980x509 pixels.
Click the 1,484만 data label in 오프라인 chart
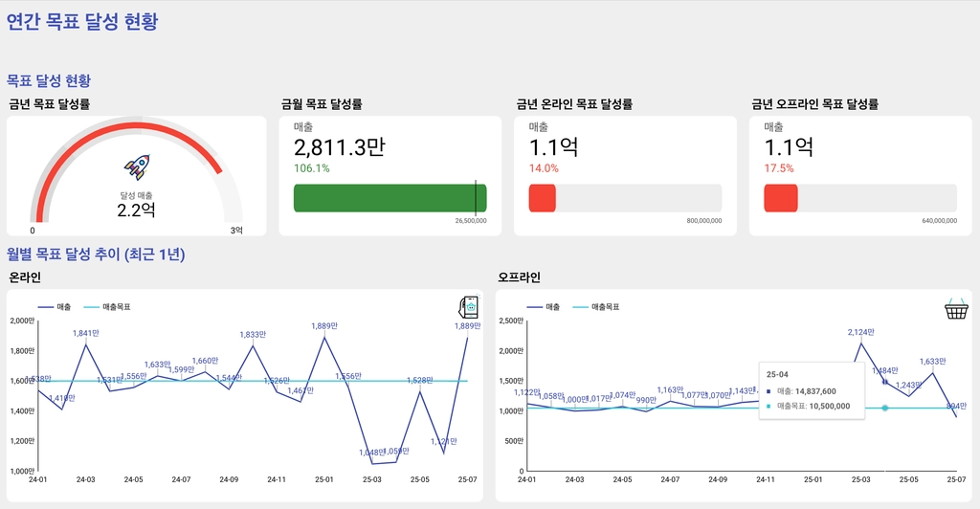[x=885, y=371]
